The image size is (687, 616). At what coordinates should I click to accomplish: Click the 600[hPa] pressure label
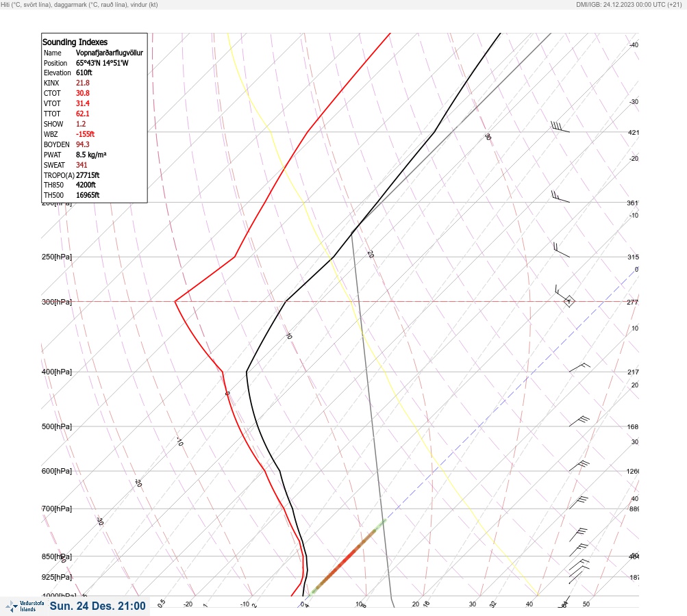[x=57, y=471]
